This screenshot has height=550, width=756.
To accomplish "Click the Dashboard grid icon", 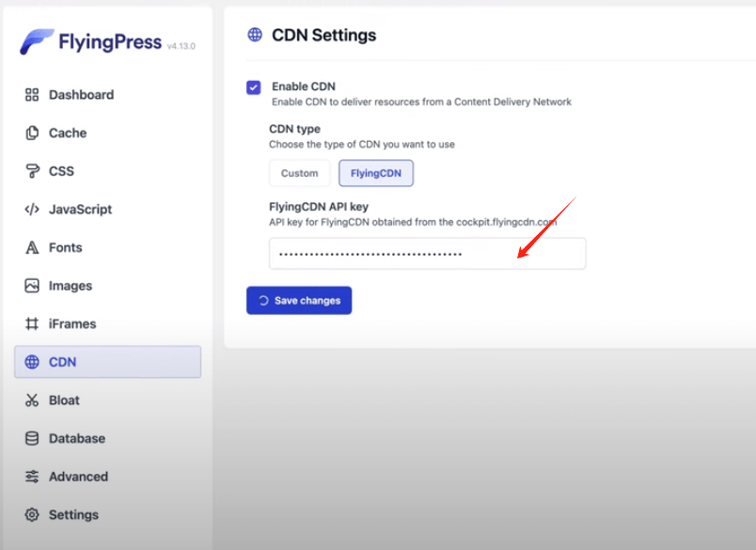I will click(x=32, y=95).
